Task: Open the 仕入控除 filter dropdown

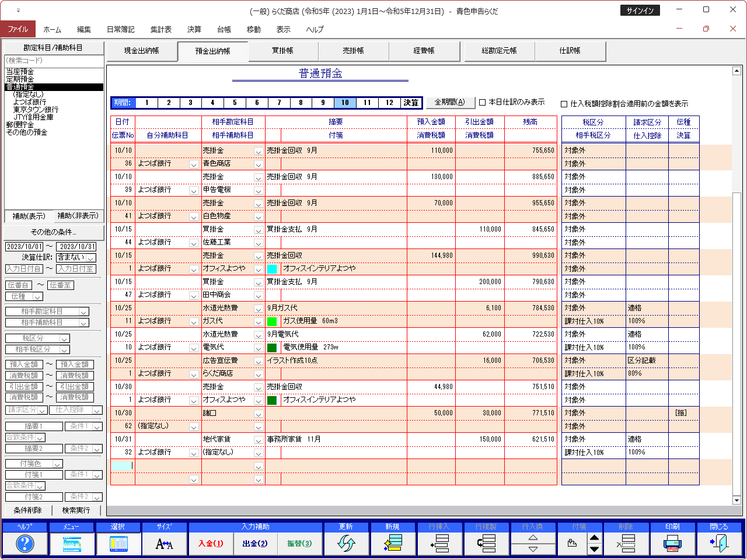Action: pyautogui.click(x=97, y=411)
